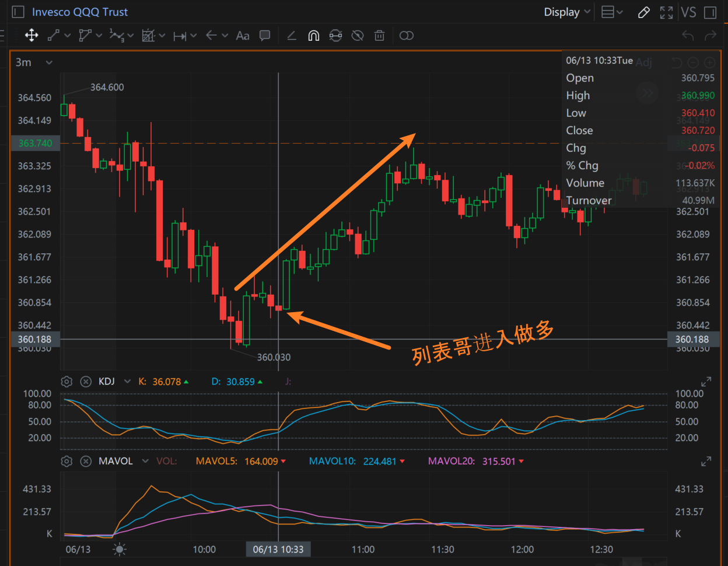The height and width of the screenshot is (566, 728).
Task: Click the pencil draw icon in the top bar
Action: [644, 12]
